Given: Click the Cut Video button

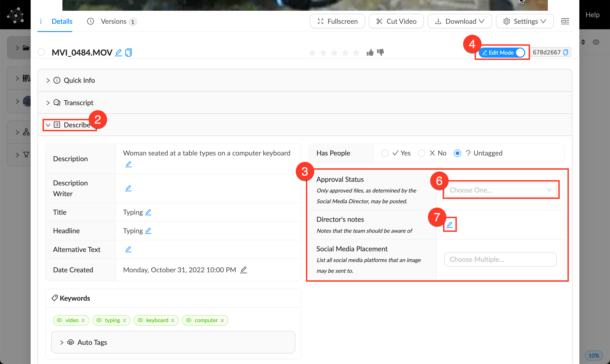Looking at the screenshot, I should point(396,21).
